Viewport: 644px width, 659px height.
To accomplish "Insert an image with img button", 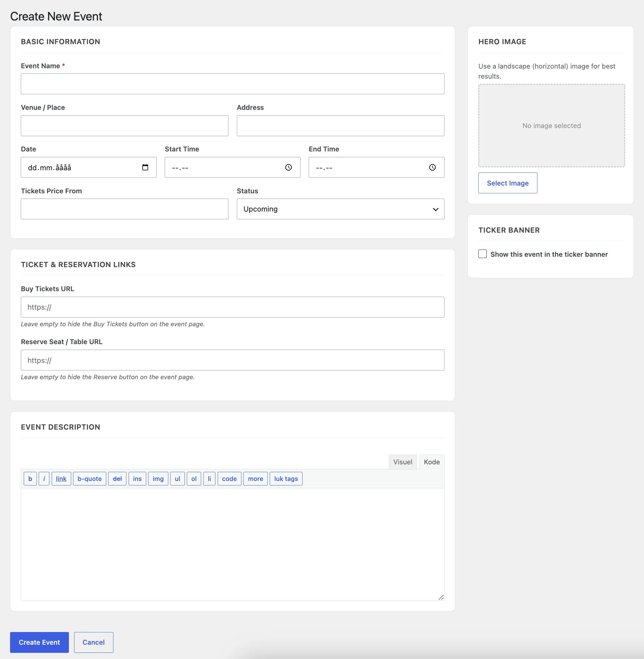I will click(158, 479).
